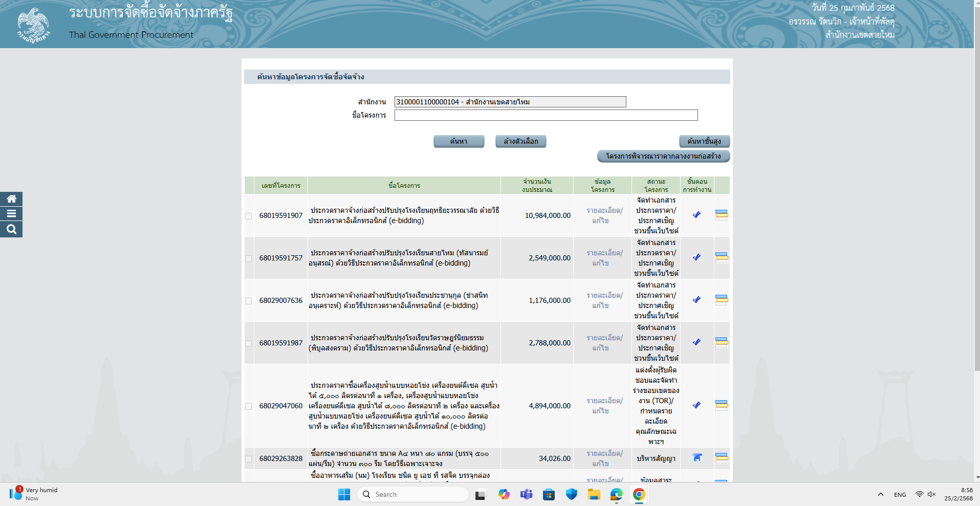The height and width of the screenshot is (506, 980).
Task: Open the stacked bars icon for project 68019591987
Action: point(721,342)
